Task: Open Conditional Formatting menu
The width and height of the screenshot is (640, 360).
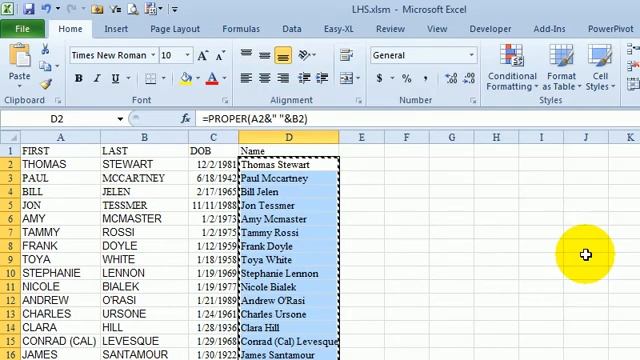Action: pyautogui.click(x=512, y=67)
